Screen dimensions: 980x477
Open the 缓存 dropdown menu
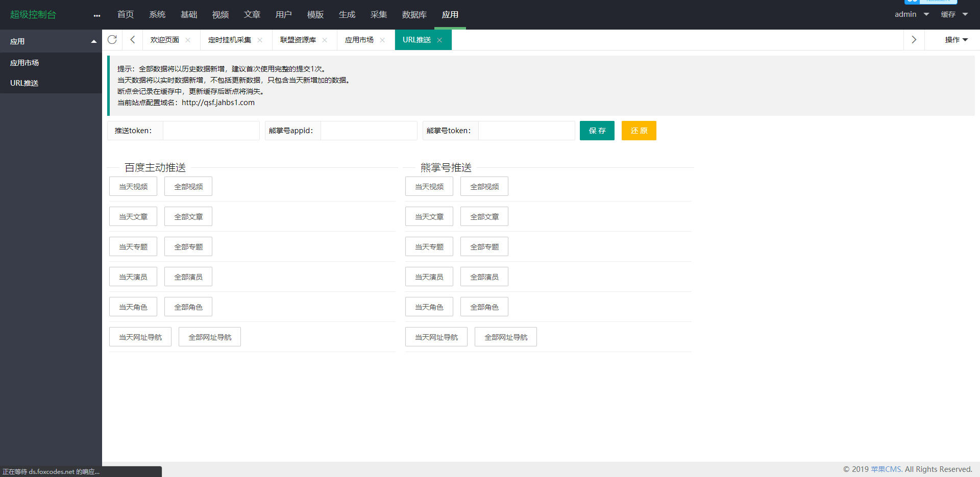tap(954, 14)
